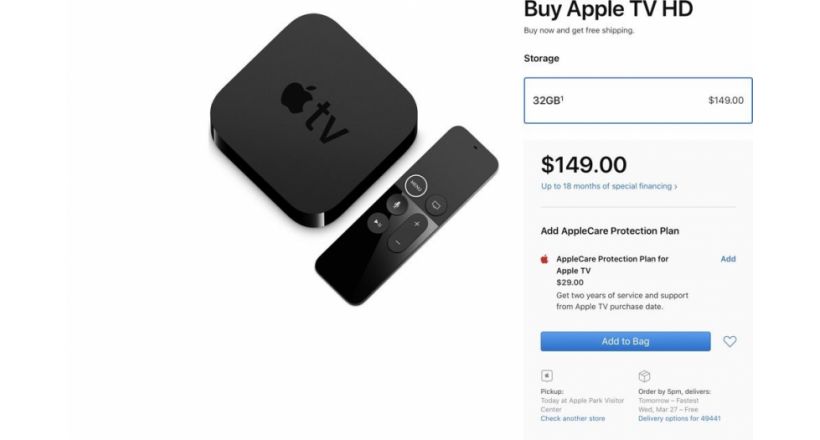The image size is (820, 440).
Task: Click the volume plus on the remote
Action: click(x=417, y=224)
